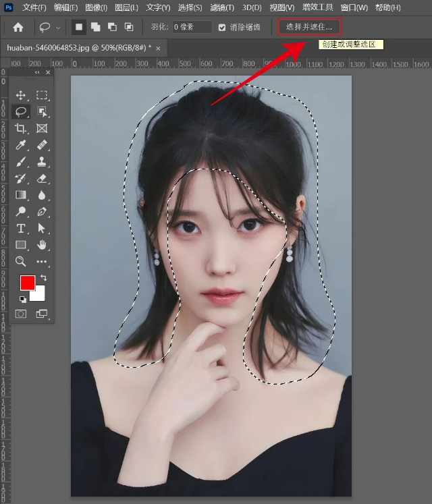The width and height of the screenshot is (432, 504).
Task: Open the 图像(I) menu
Action: (x=96, y=7)
